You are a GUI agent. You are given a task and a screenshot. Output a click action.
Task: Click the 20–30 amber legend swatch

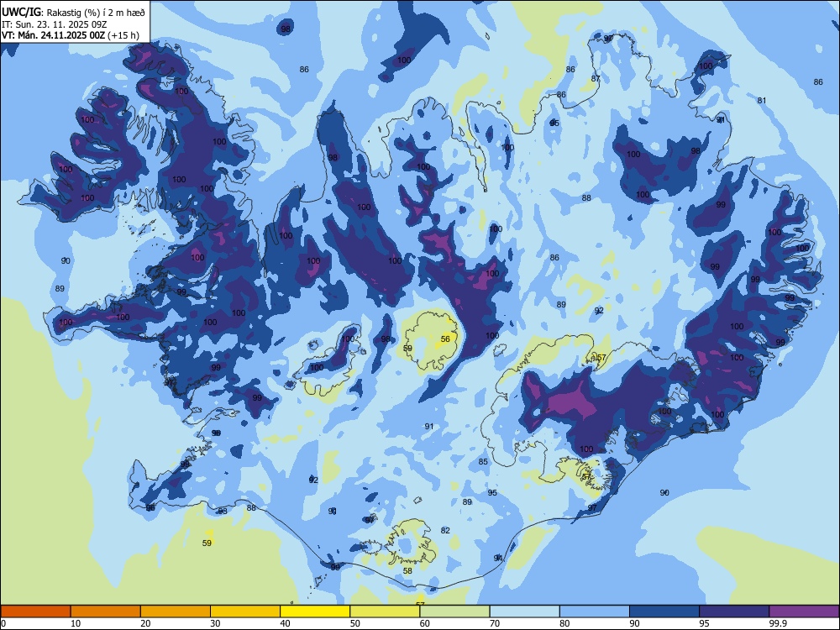click(176, 612)
